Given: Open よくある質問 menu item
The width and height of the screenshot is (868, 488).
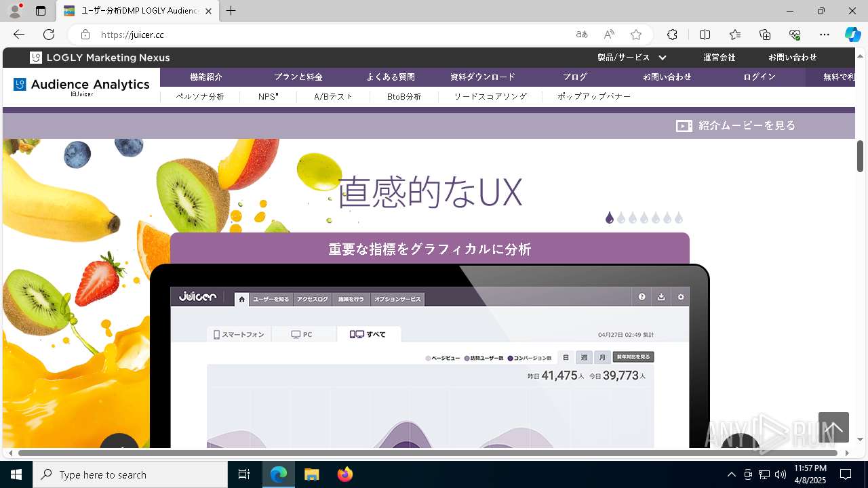Looking at the screenshot, I should (391, 77).
